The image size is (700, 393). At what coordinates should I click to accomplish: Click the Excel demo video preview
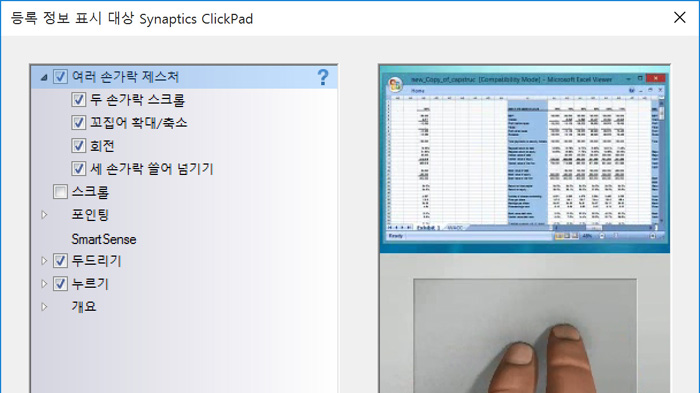click(525, 159)
